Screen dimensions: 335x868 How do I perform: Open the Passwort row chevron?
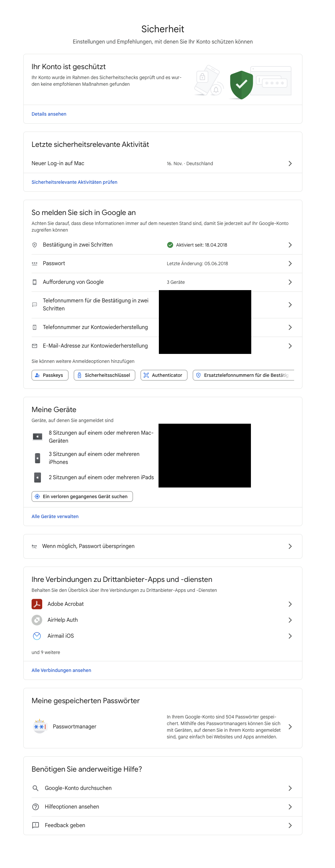290,264
